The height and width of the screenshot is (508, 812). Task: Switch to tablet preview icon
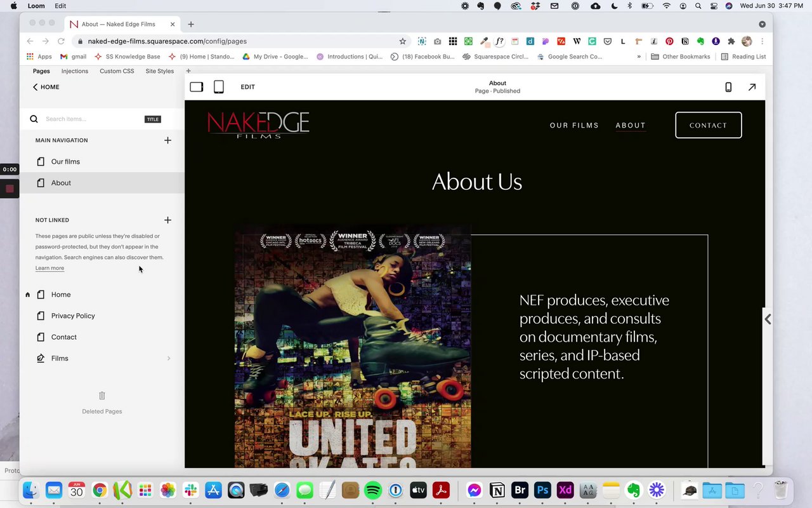point(219,87)
